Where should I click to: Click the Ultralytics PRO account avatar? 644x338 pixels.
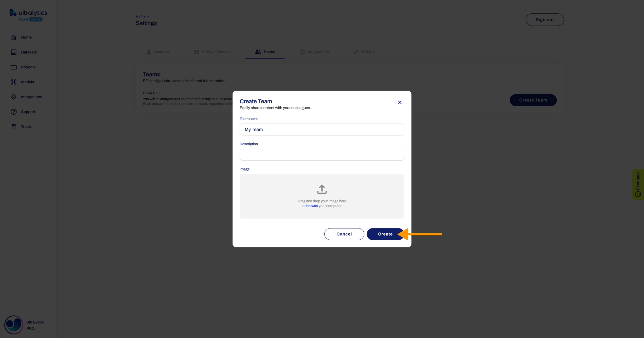pos(13,324)
